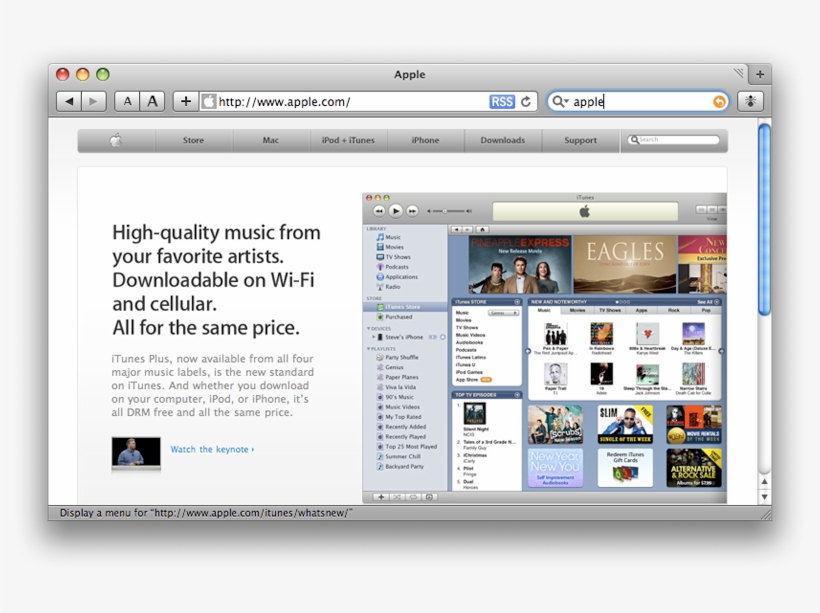Click the Eagles banner in the iTunes Store
The image size is (820, 613).
(x=624, y=264)
